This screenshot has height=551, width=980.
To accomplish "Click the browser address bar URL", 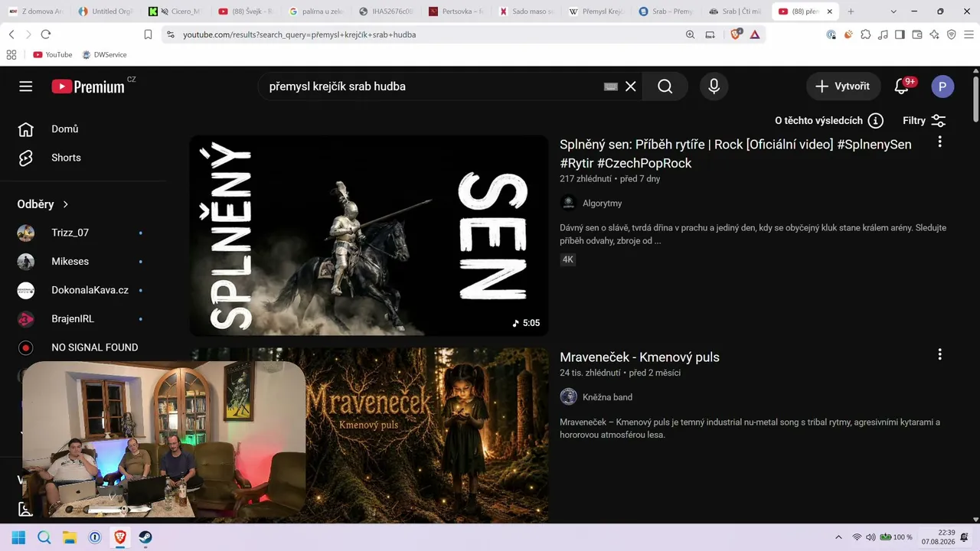I will (299, 34).
